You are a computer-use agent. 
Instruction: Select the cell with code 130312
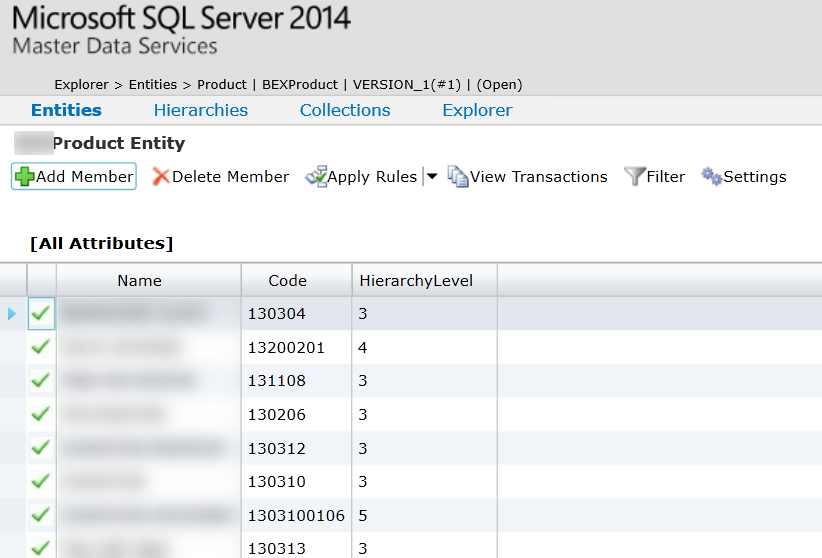297,448
